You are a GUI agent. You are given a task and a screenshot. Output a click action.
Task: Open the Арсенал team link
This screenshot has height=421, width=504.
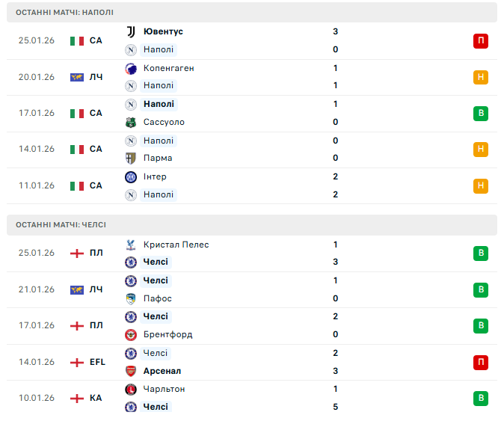point(162,371)
